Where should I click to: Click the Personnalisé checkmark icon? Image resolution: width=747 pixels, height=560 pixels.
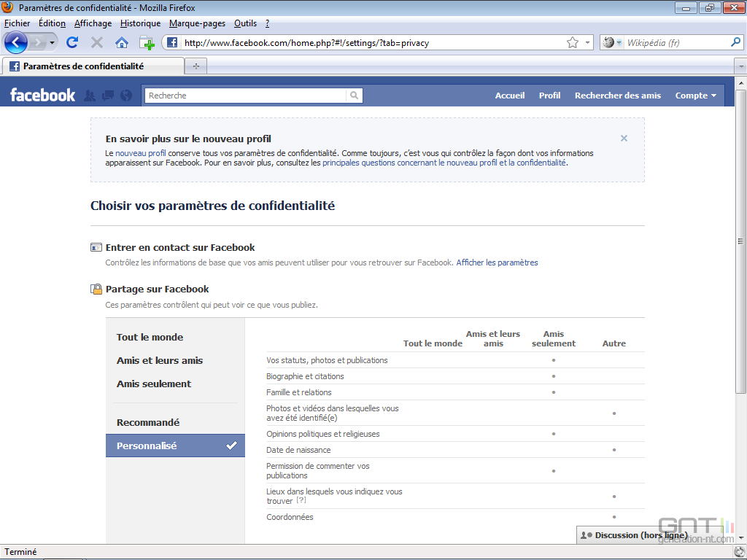pos(231,446)
